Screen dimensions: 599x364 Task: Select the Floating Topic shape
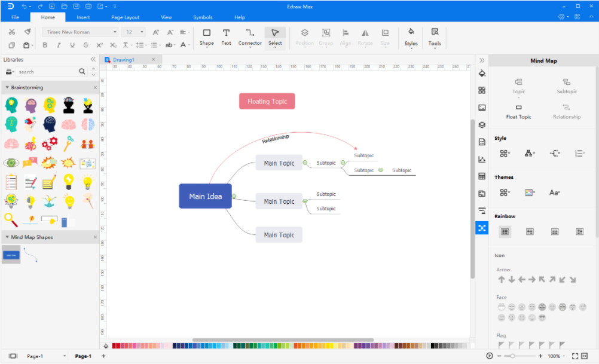pos(267,102)
